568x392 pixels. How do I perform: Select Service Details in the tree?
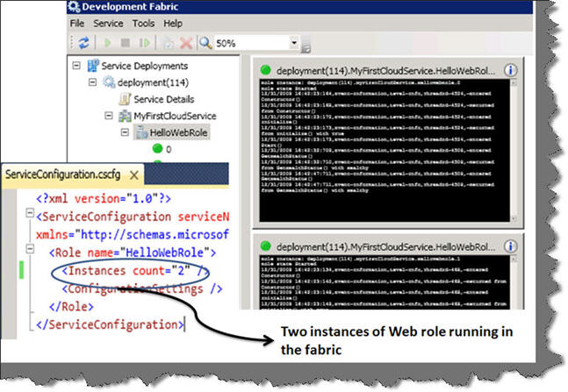point(164,99)
